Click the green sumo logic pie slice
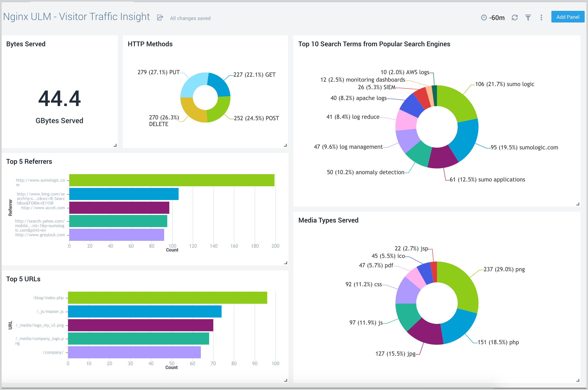 [458, 102]
